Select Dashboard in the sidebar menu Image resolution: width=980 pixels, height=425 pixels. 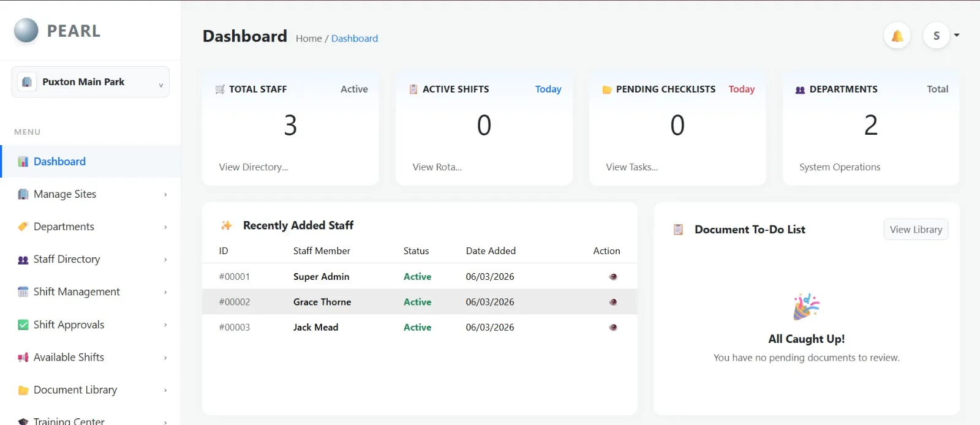tap(91, 162)
